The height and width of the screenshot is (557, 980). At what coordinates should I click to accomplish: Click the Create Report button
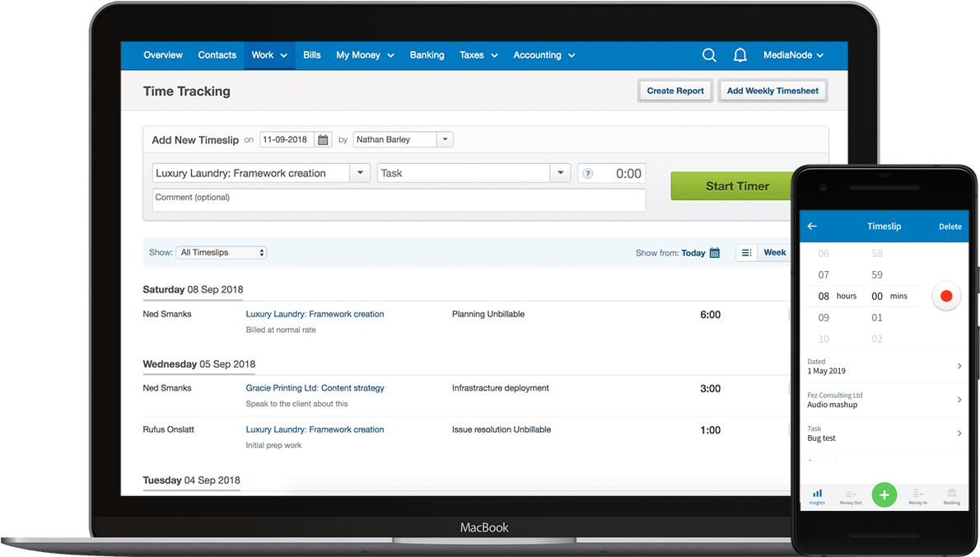675,91
